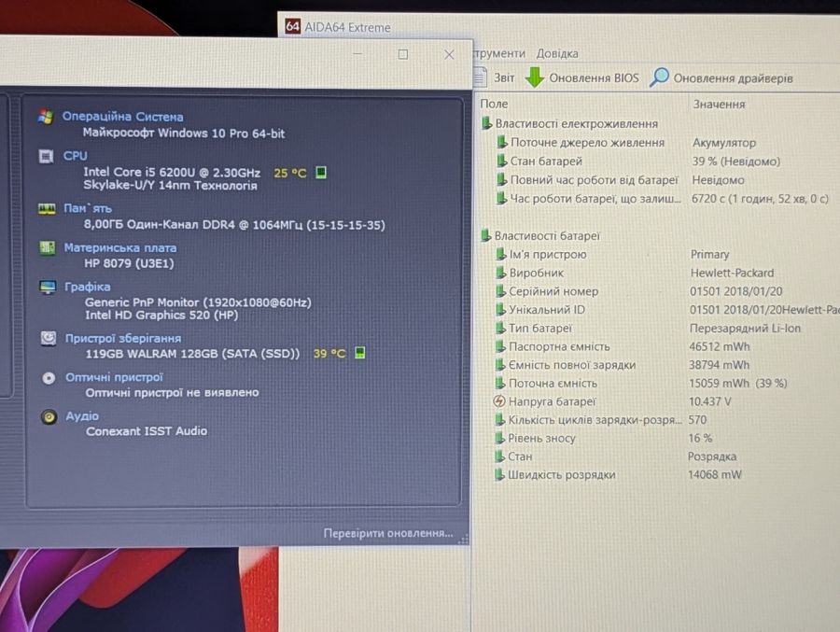Click the Оптичні пристрої heading link
The height and width of the screenshot is (632, 840).
point(114,377)
